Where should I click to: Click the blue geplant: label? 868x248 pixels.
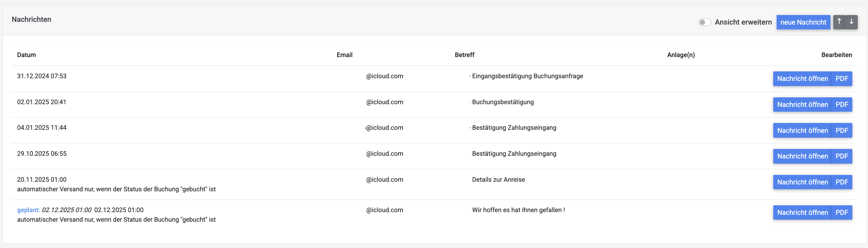pyautogui.click(x=28, y=210)
